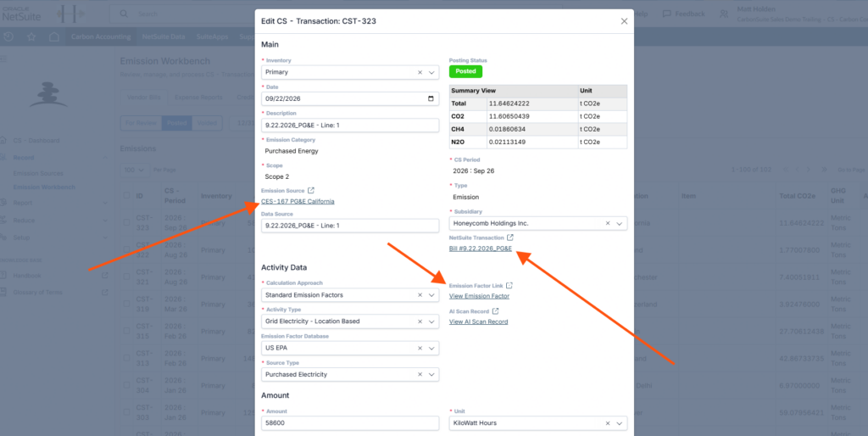Open external link icon beside AI Scan Record

[x=496, y=311]
